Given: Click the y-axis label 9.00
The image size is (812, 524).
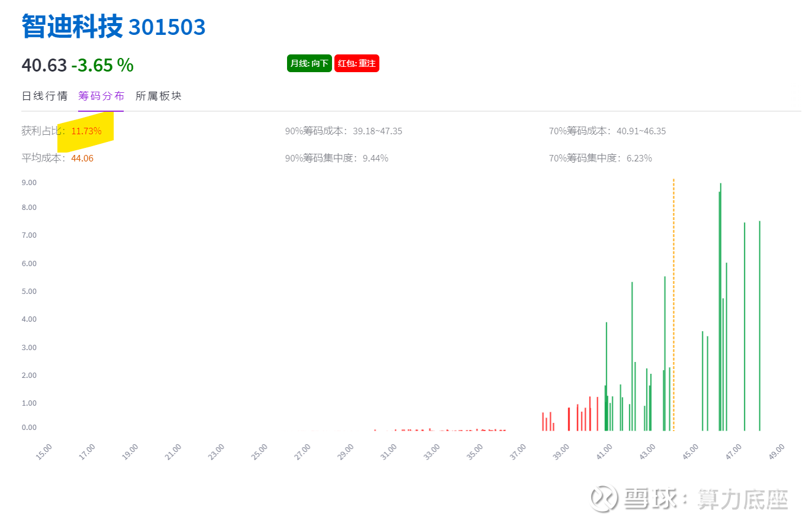Looking at the screenshot, I should tap(29, 183).
